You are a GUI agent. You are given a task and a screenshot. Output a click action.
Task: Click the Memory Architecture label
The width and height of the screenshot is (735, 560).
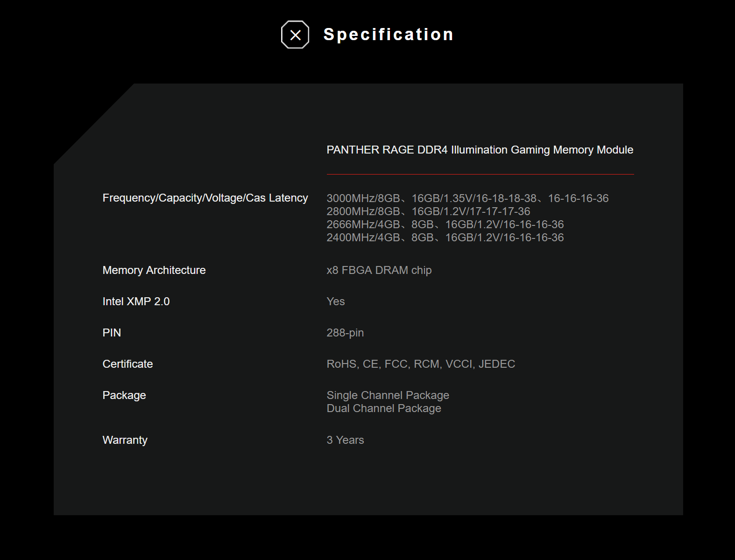coord(154,270)
